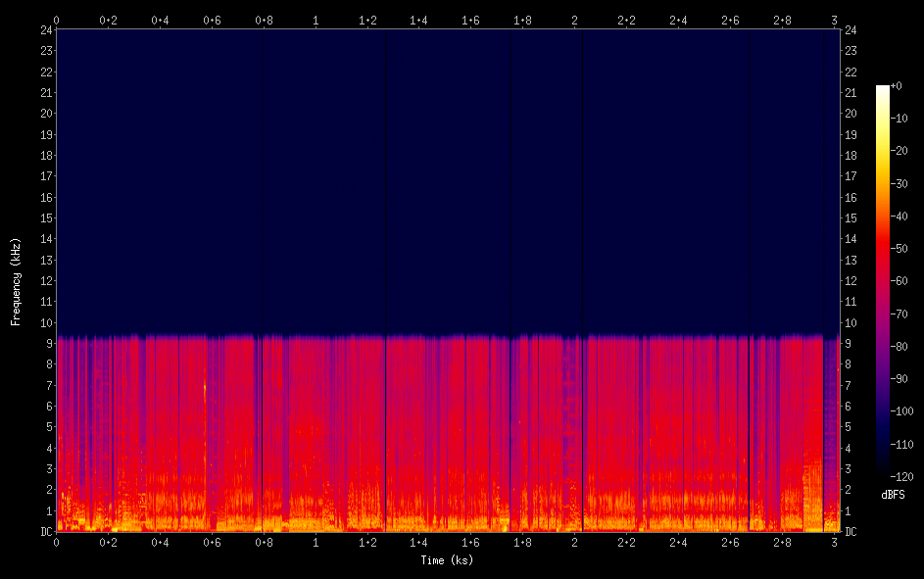Click the 15 label on left frequency axis

[x=45, y=218]
